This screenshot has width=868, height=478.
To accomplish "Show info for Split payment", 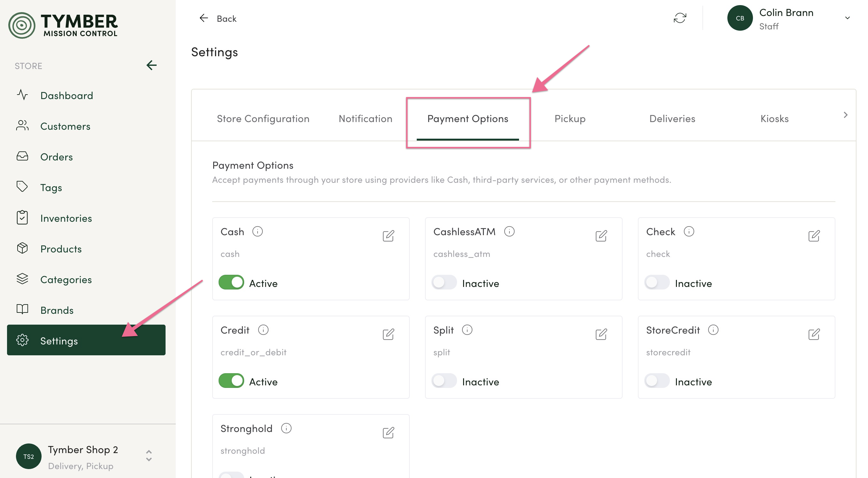I will (467, 330).
